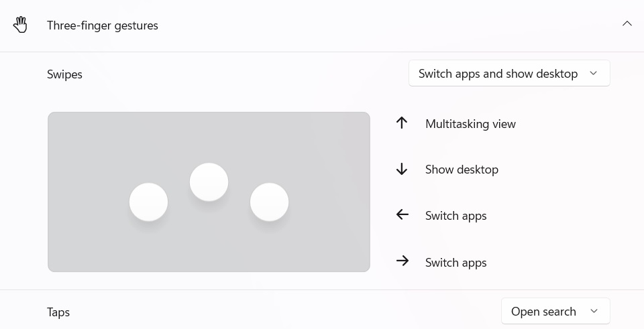The image size is (644, 329).
Task: Click the three-finger hand icon
Action: coord(21,25)
